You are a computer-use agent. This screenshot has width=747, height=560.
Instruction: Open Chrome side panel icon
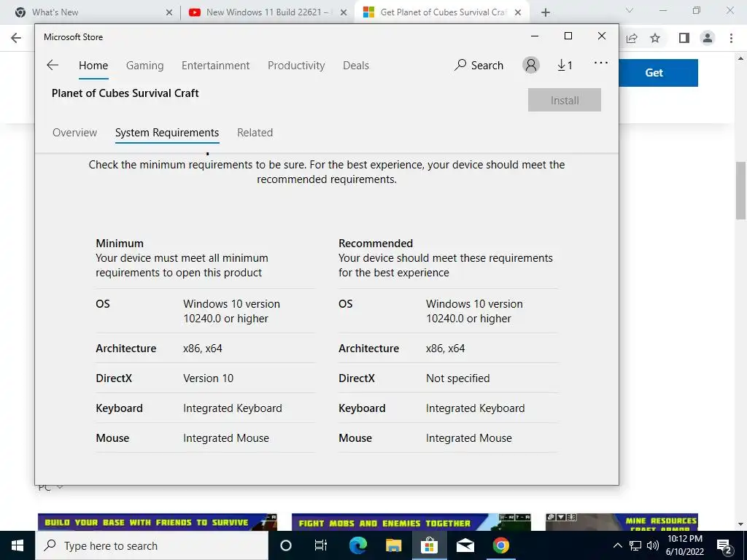coord(684,38)
